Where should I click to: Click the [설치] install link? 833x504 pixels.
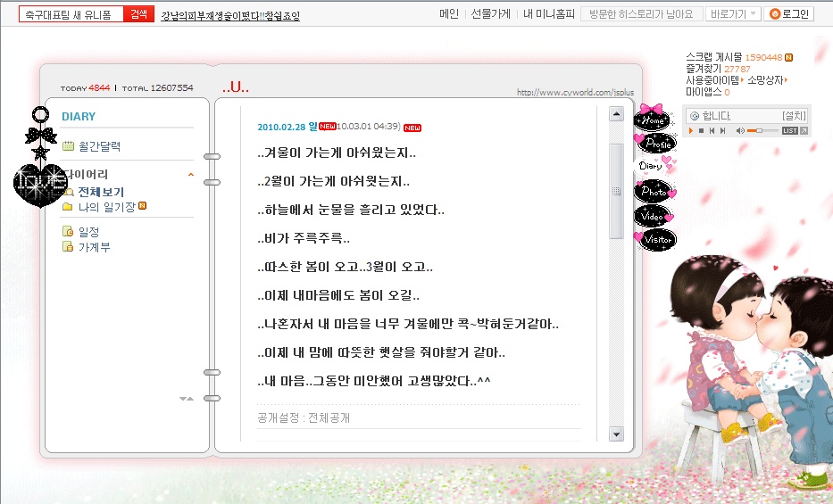tap(795, 116)
